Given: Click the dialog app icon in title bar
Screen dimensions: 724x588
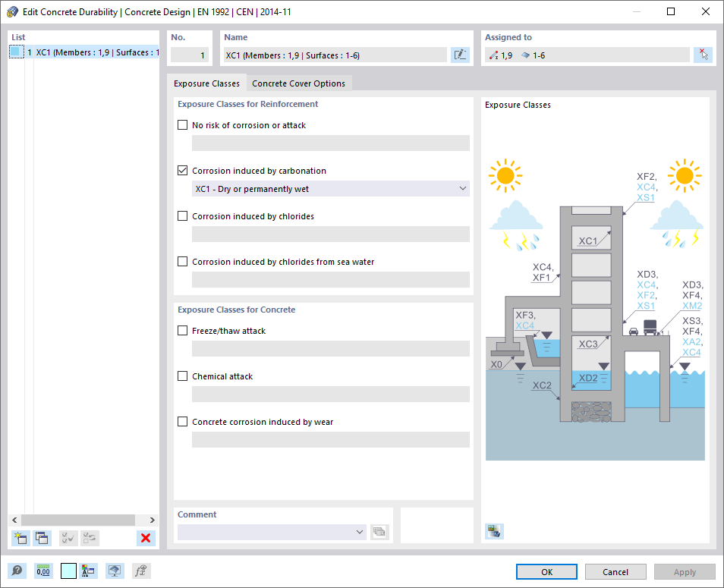Looking at the screenshot, I should (x=12, y=11).
